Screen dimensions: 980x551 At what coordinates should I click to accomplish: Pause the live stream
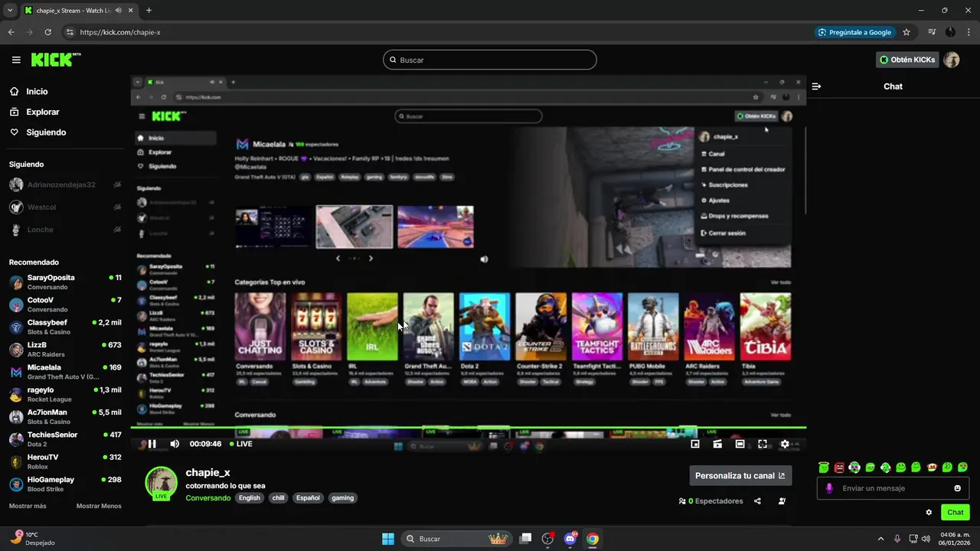152,444
